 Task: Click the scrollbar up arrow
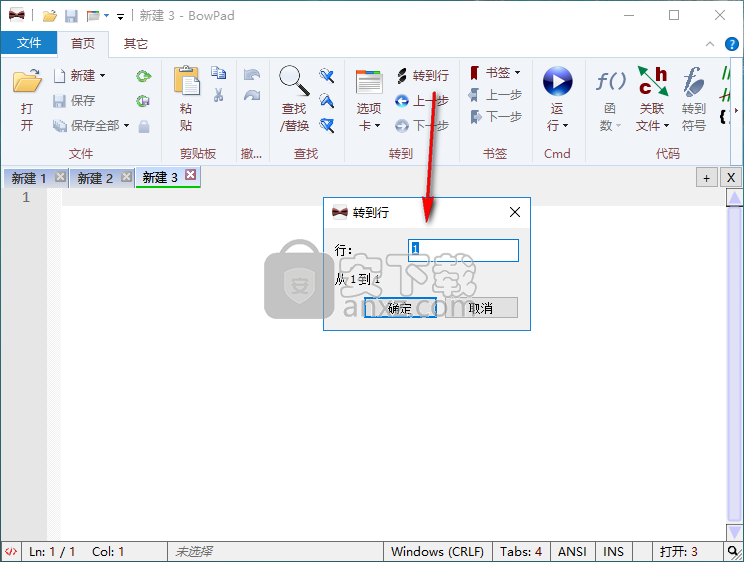735,198
